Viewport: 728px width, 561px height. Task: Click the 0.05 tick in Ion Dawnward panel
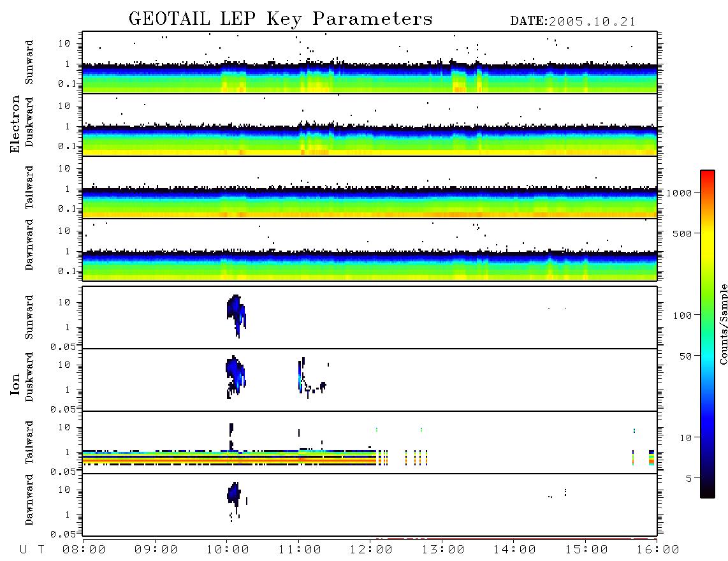click(x=62, y=534)
